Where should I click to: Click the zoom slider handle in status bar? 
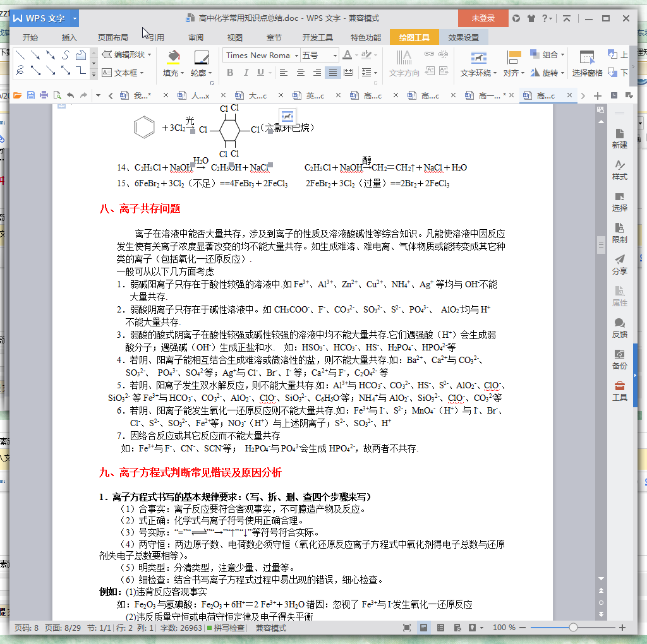tap(573, 628)
